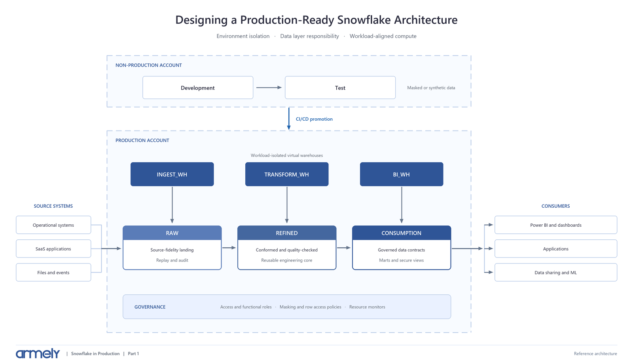Select the RAW layer header
The width and height of the screenshot is (633, 364).
click(x=172, y=233)
